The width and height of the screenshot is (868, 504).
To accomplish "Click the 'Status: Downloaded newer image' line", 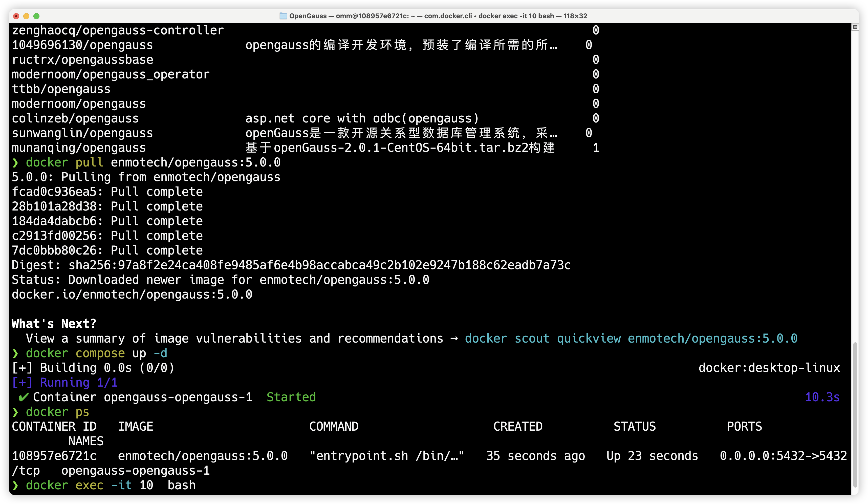I will 221,280.
